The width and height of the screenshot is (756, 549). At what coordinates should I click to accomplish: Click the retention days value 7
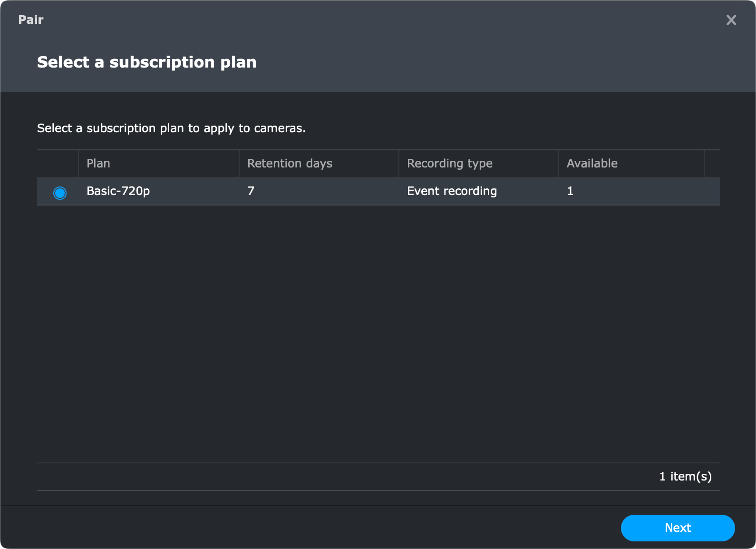coord(251,191)
